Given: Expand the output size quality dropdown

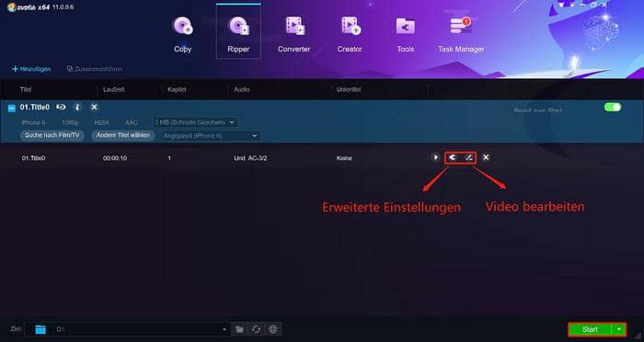Looking at the screenshot, I should 195,122.
